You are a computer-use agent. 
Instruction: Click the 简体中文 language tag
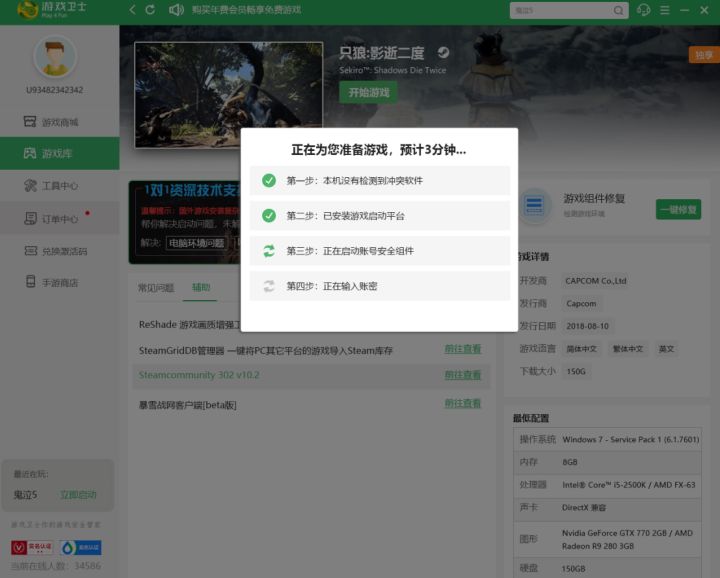pyautogui.click(x=581, y=349)
